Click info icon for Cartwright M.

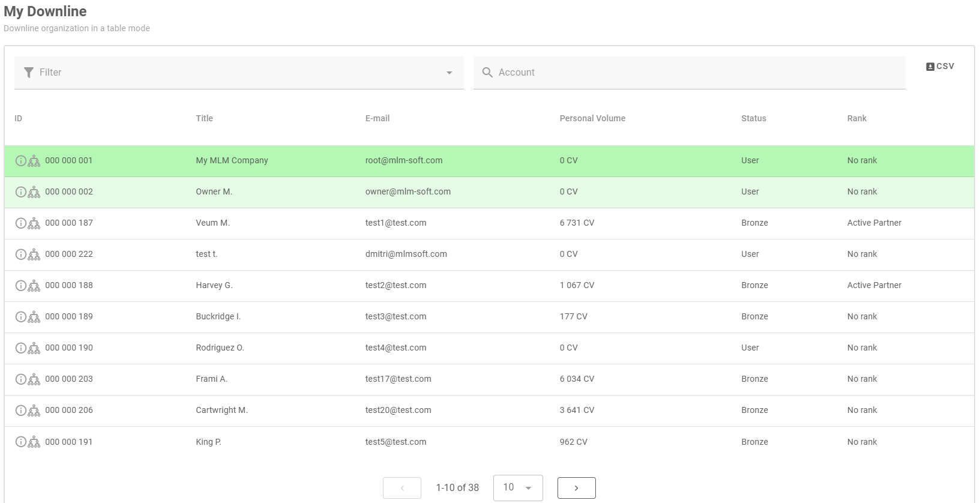point(20,411)
